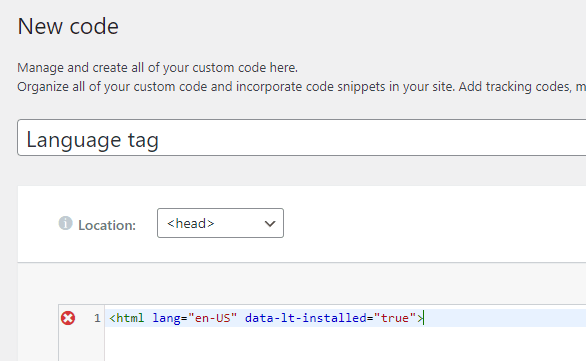The image size is (586, 361).
Task: Click line number 1 in the gutter
Action: click(x=97, y=318)
